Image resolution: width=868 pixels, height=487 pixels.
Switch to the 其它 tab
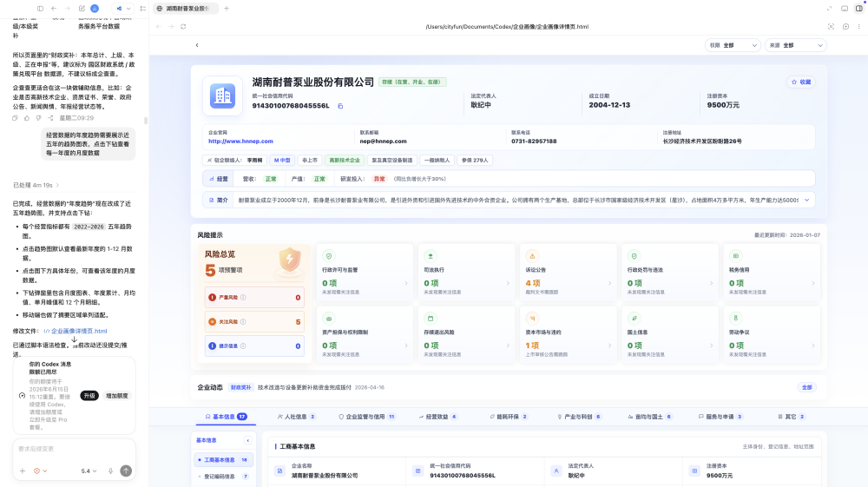792,417
